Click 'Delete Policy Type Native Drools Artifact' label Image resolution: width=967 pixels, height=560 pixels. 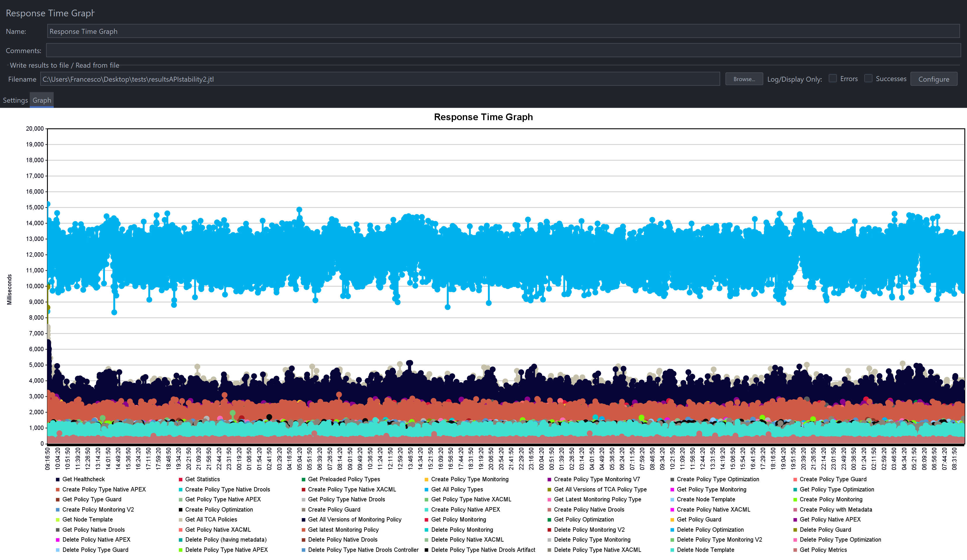pos(483,550)
